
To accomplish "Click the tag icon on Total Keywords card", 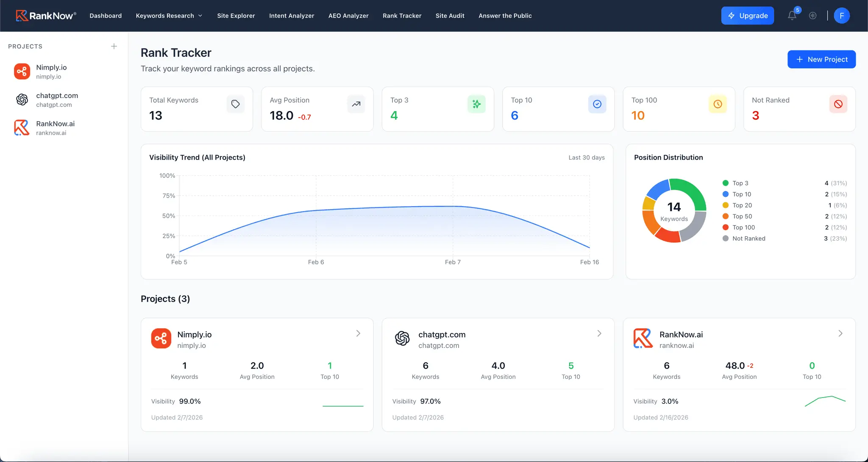I will [236, 104].
